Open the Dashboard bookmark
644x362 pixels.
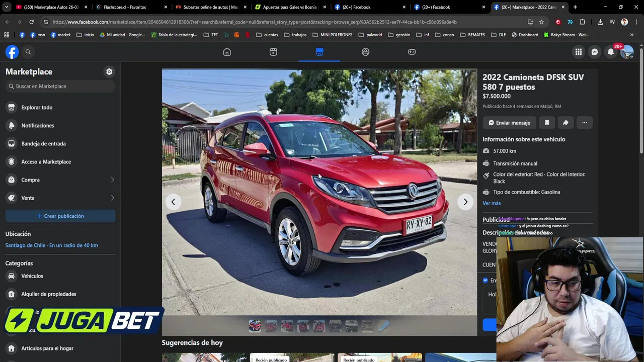[x=525, y=35]
